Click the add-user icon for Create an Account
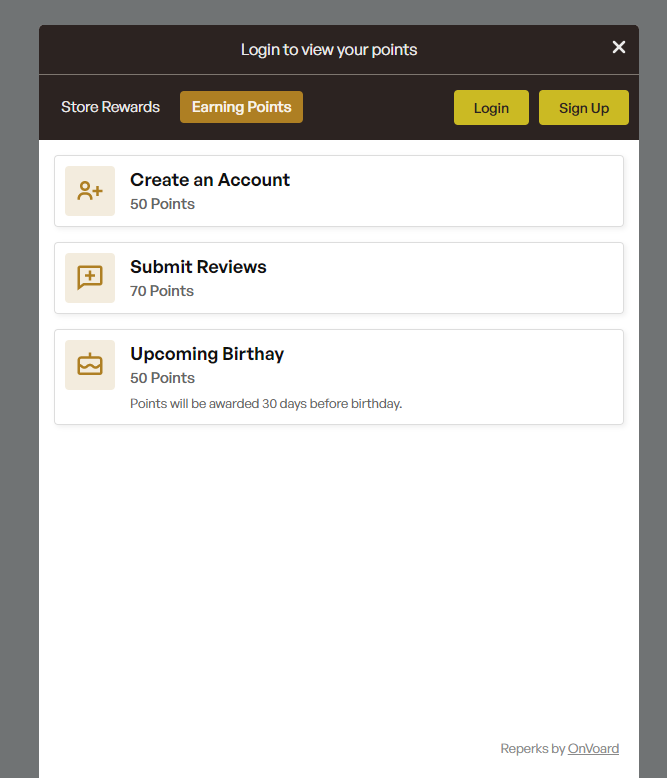The height and width of the screenshot is (778, 667). [90, 191]
